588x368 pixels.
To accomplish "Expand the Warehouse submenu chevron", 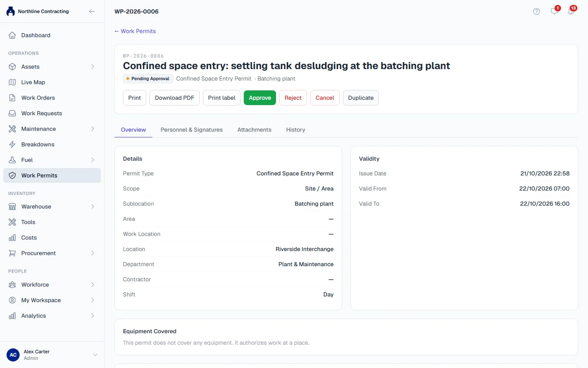I will 93,206.
